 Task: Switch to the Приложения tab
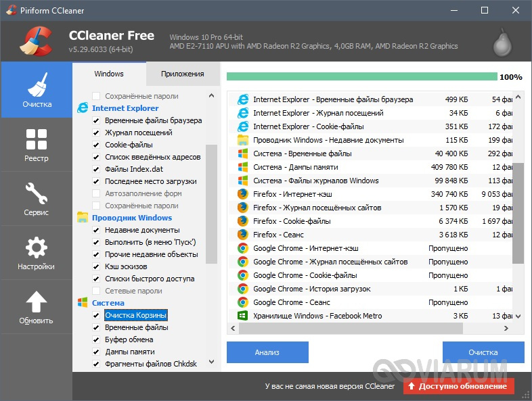pos(183,74)
